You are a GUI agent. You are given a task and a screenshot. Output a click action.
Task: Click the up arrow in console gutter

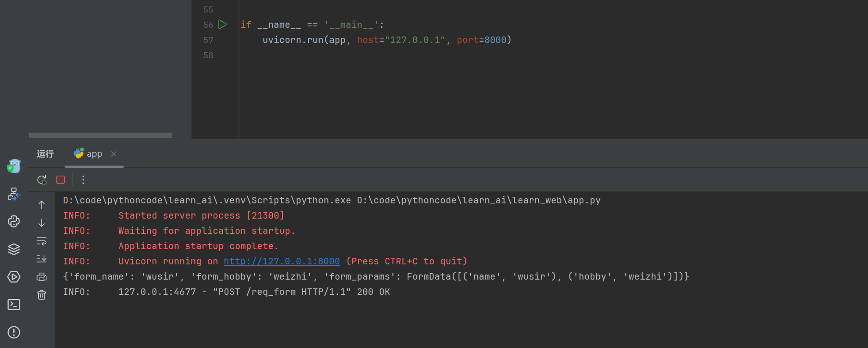[x=42, y=205]
